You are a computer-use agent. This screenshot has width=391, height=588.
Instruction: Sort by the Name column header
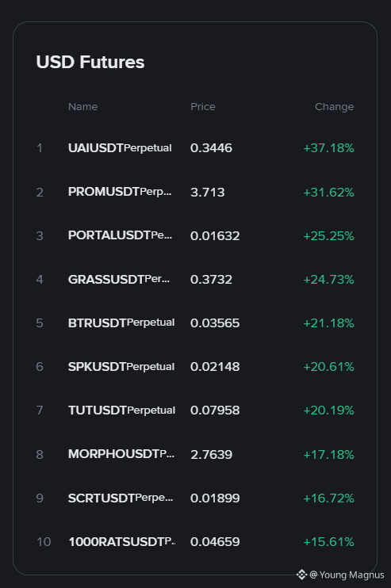pos(83,107)
